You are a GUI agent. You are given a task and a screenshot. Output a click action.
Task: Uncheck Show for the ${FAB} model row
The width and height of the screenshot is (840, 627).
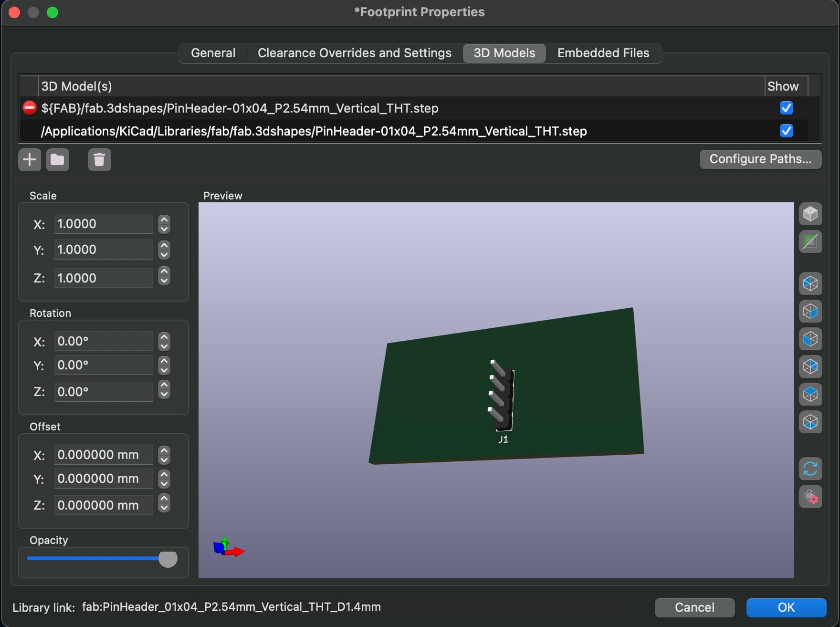pos(786,108)
